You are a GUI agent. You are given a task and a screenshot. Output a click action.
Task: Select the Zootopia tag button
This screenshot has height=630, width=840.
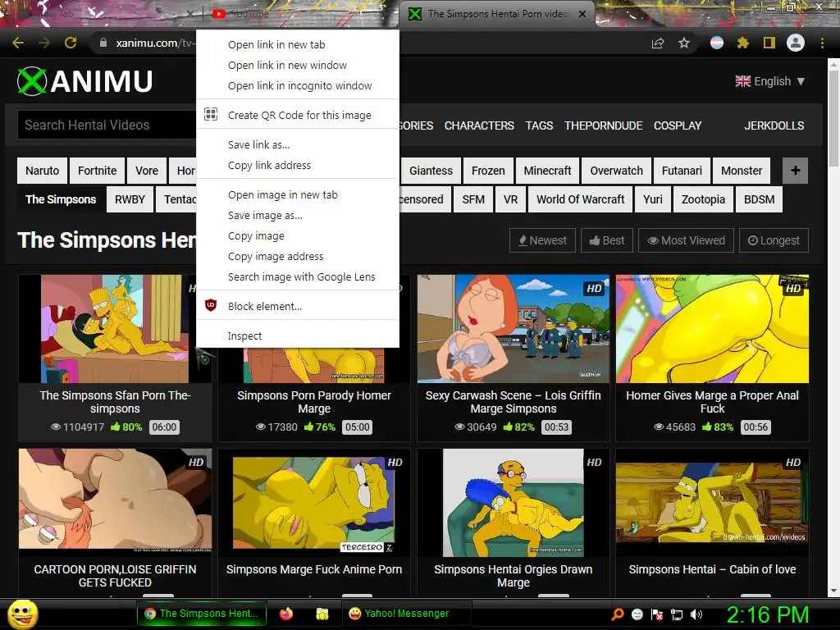[703, 199]
